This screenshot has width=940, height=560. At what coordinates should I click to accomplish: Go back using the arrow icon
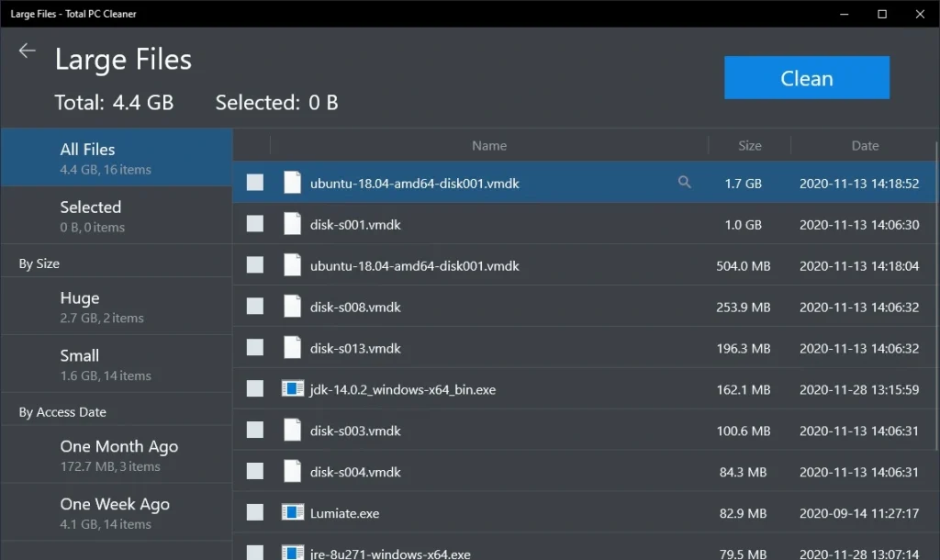point(27,51)
